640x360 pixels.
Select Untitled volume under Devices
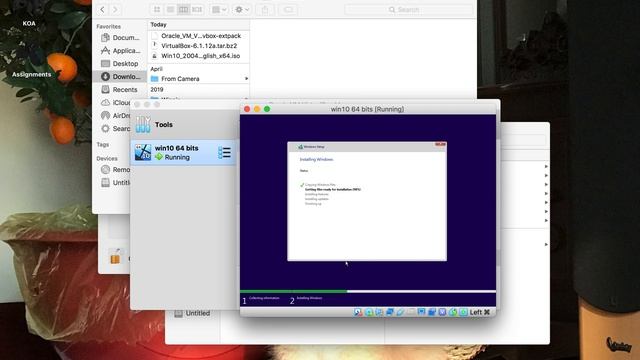coord(115,182)
